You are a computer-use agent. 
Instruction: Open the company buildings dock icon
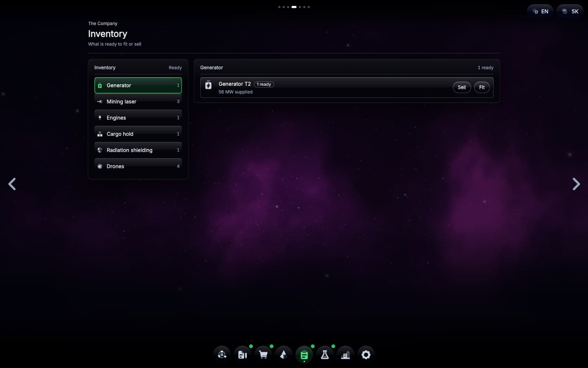coord(345,355)
